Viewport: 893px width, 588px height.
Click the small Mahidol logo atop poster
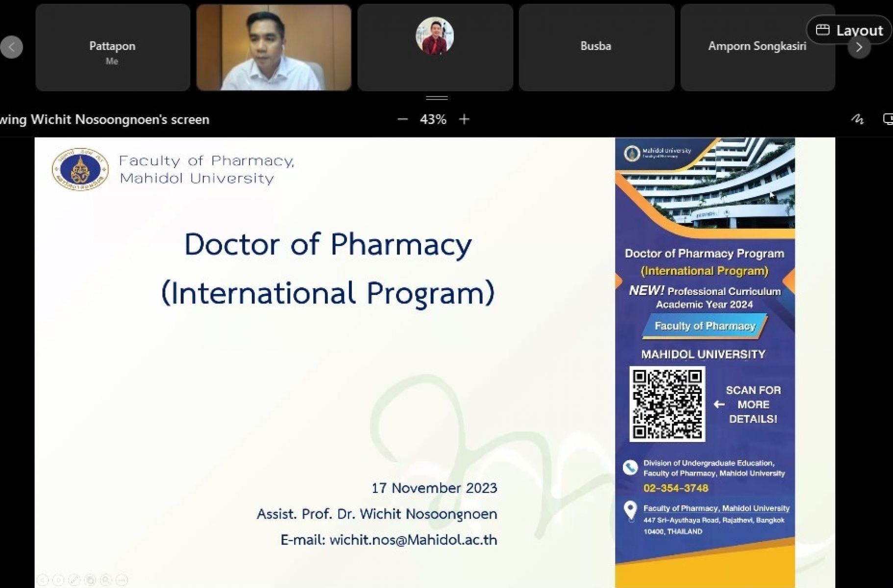point(632,153)
